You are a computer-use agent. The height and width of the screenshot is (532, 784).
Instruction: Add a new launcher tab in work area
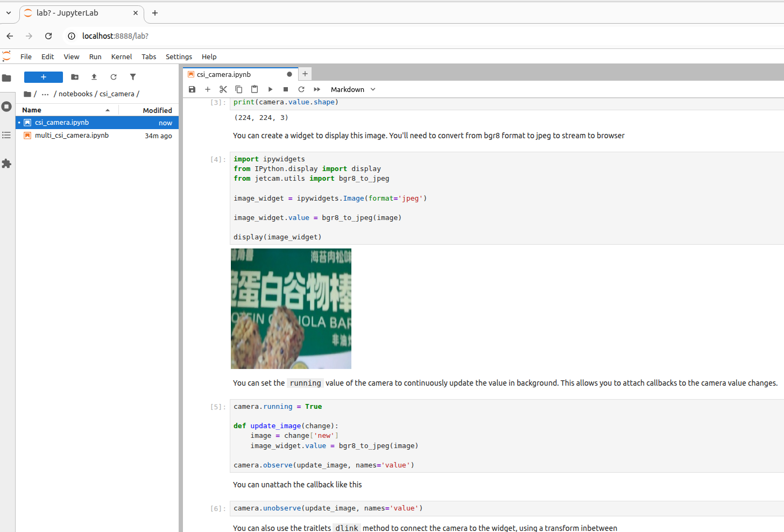[x=305, y=74]
